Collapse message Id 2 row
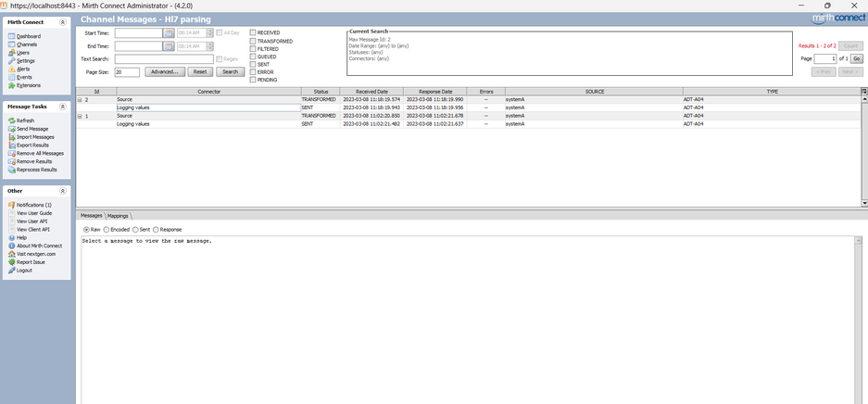This screenshot has height=404, width=868. 79,100
